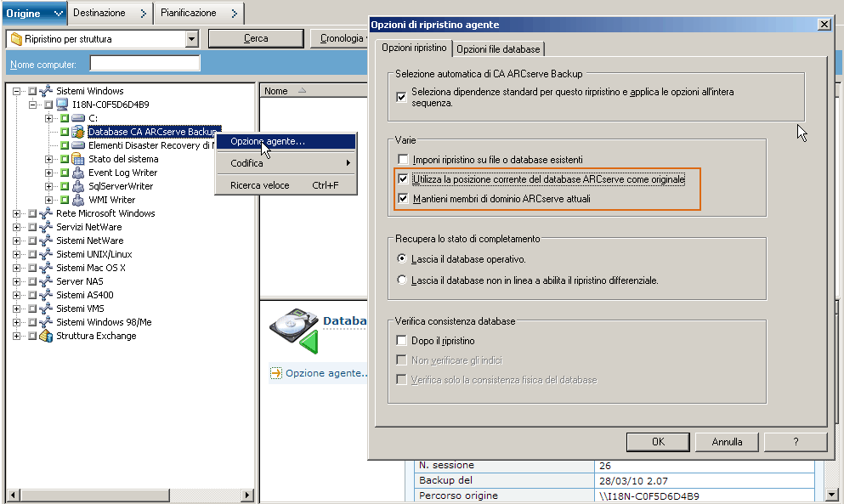Click the arrow icon beside Opzione agente link
The image size is (844, 504).
276,373
